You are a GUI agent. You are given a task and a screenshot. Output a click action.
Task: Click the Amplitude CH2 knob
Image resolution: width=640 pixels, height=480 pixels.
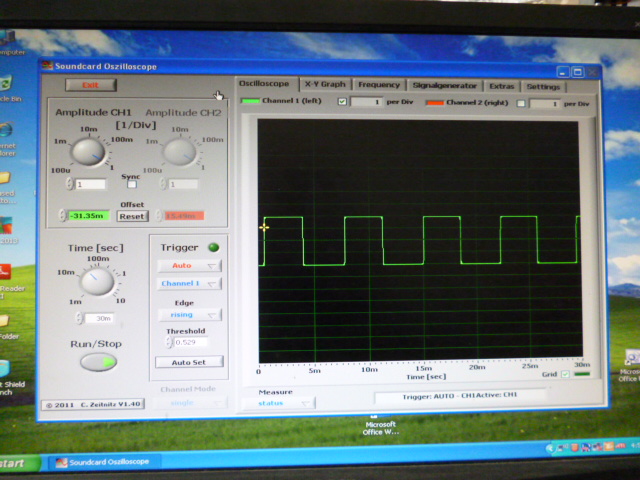tap(180, 152)
